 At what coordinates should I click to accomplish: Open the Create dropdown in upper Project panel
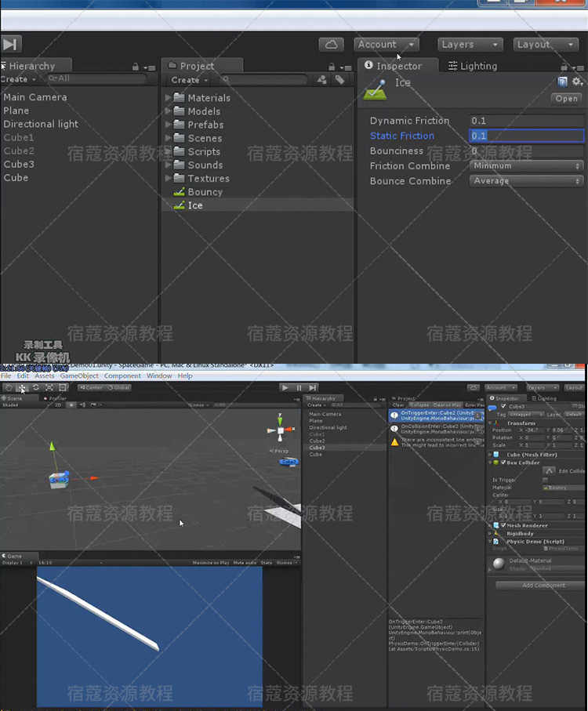[189, 80]
